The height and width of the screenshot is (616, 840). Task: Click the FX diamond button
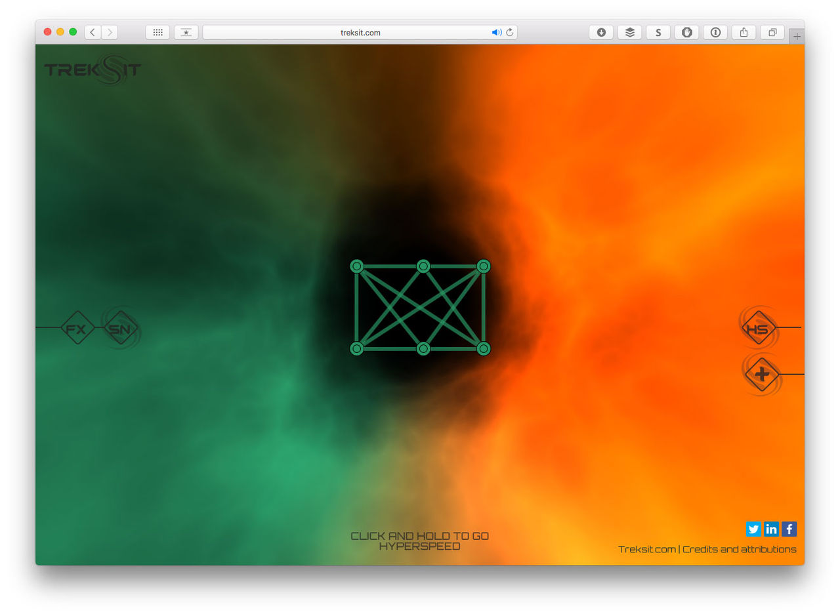tap(77, 328)
